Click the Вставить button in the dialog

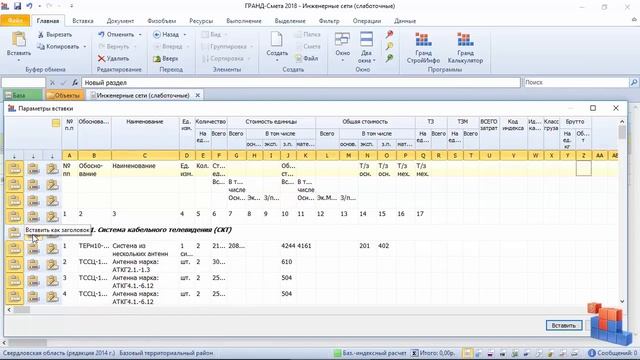click(564, 325)
